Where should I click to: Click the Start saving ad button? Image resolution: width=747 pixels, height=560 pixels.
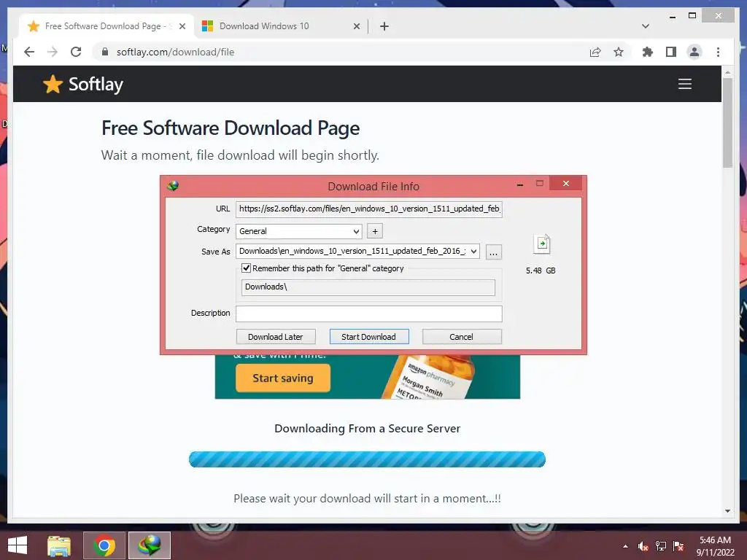[x=283, y=378]
